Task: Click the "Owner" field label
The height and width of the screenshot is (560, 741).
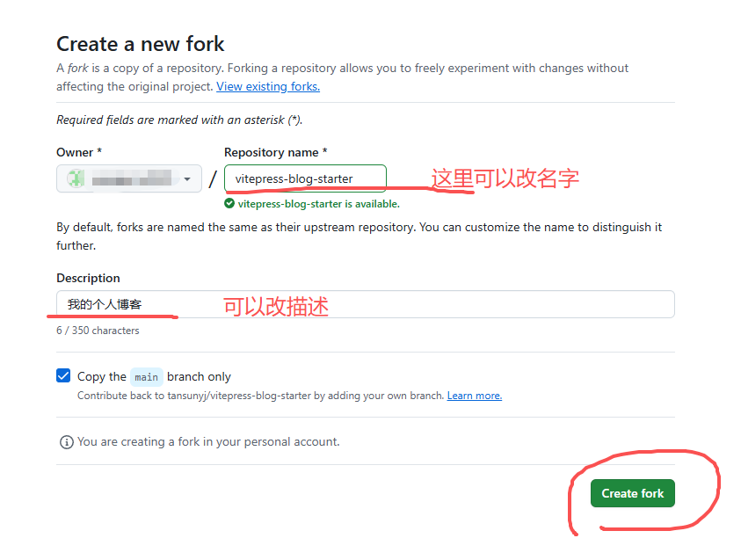Action: pos(79,152)
